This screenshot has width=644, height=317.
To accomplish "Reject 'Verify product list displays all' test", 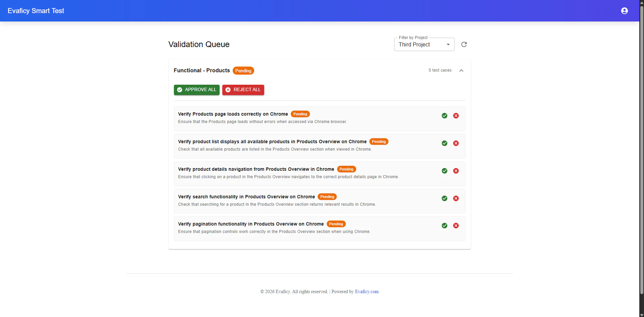I will click(x=456, y=143).
